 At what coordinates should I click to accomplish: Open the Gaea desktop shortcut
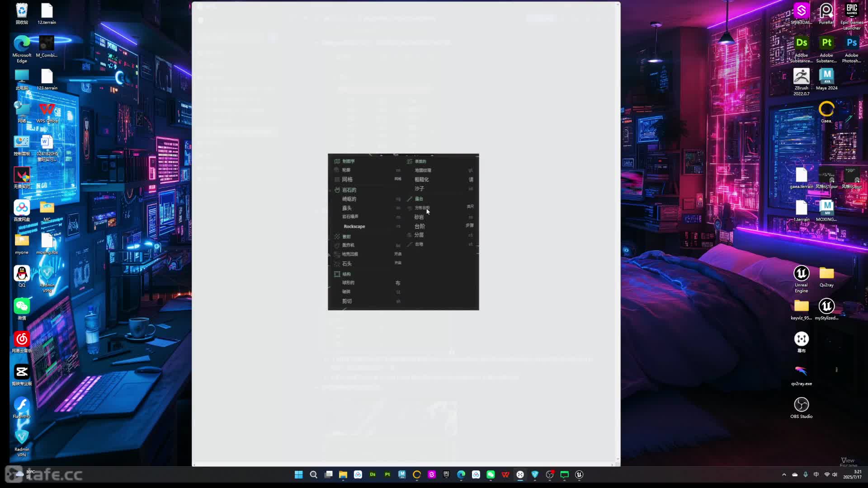[x=826, y=113]
